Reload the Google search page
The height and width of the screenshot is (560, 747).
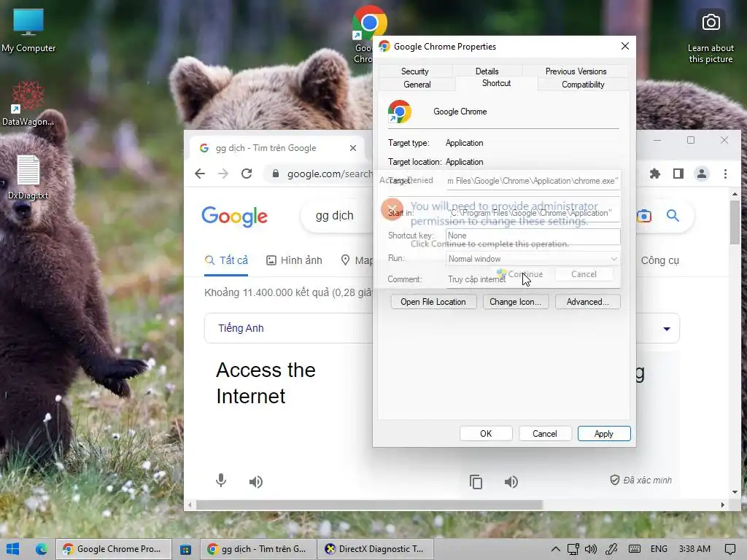[x=247, y=174]
